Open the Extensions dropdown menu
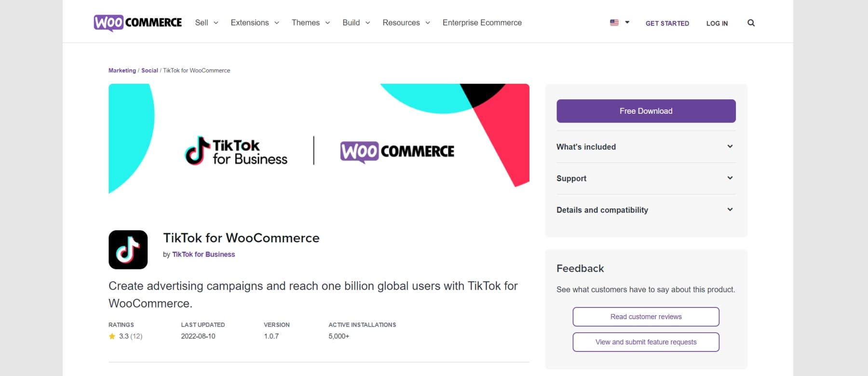This screenshot has width=868, height=376. pyautogui.click(x=250, y=23)
